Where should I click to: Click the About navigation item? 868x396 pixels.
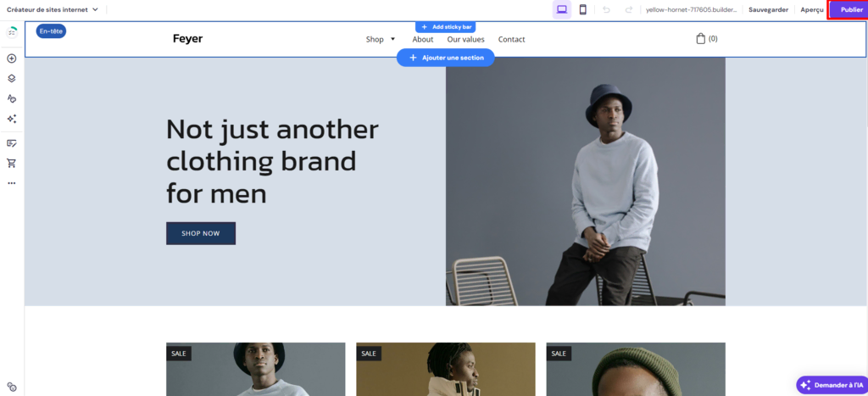coord(423,39)
